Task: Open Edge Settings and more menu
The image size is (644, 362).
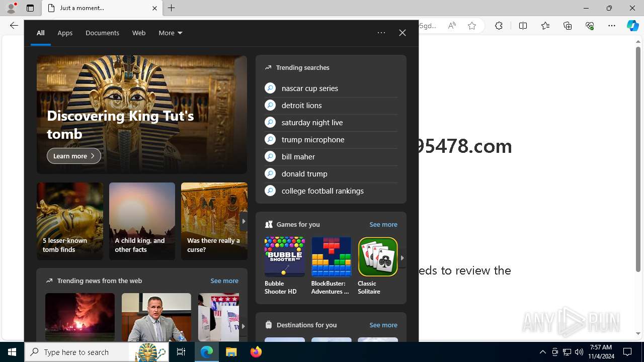Action: (612, 26)
